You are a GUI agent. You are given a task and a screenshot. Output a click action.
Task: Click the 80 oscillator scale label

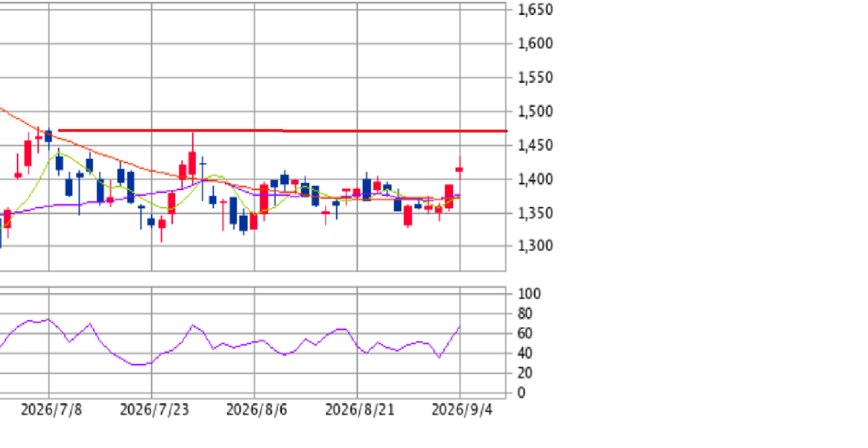pyautogui.click(x=525, y=314)
